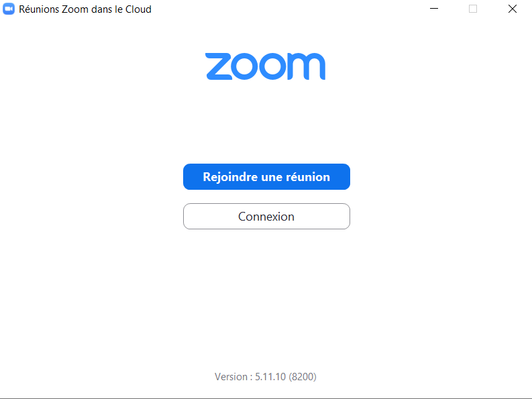Click the word réunion on the blue button
The width and height of the screenshot is (532, 399).
308,177
